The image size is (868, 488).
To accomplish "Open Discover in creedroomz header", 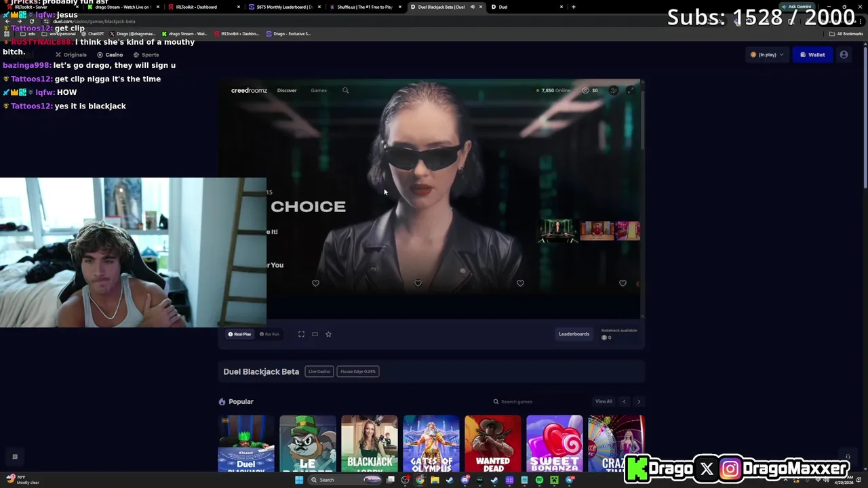I will click(287, 90).
